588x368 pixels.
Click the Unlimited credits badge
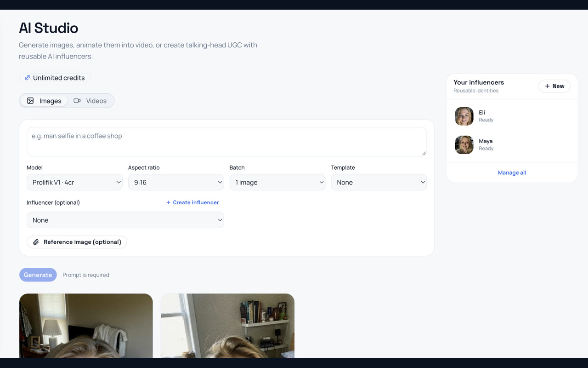[55, 78]
